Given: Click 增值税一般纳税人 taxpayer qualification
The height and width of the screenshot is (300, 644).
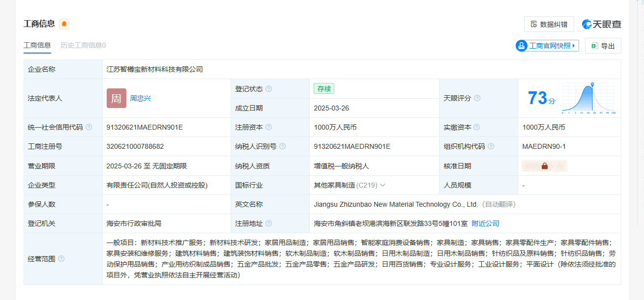Looking at the screenshot, I should click(x=341, y=166).
